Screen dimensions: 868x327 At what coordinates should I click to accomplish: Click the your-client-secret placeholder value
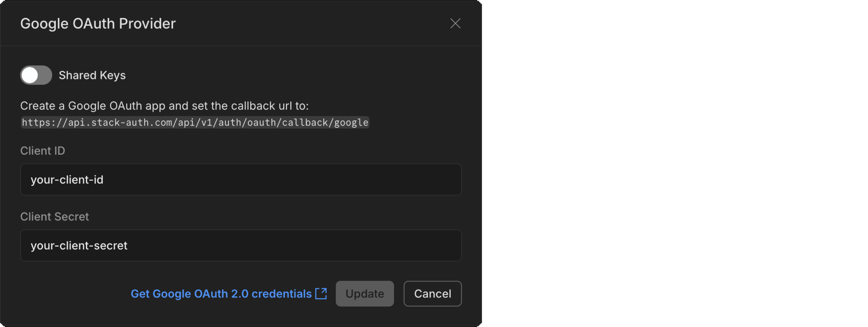[79, 246]
